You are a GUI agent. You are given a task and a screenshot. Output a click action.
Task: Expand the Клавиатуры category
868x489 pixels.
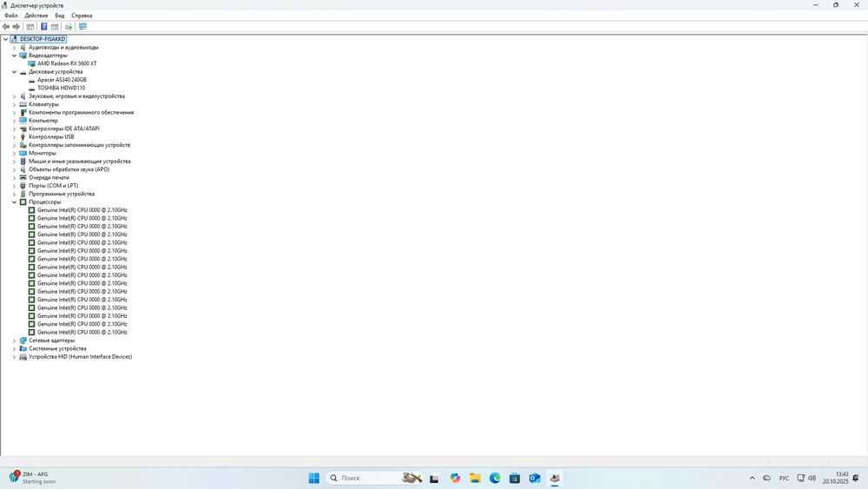click(x=15, y=105)
